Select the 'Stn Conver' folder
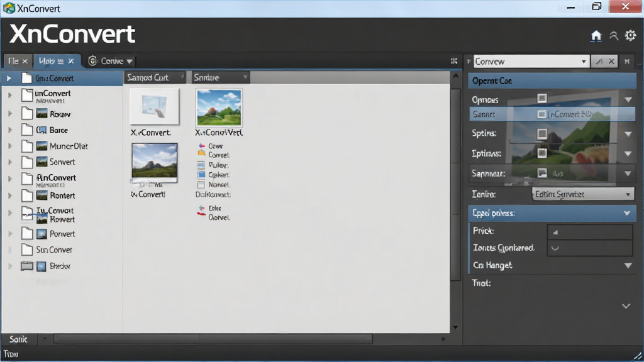Screen dimensions: 644x362 coord(54,250)
